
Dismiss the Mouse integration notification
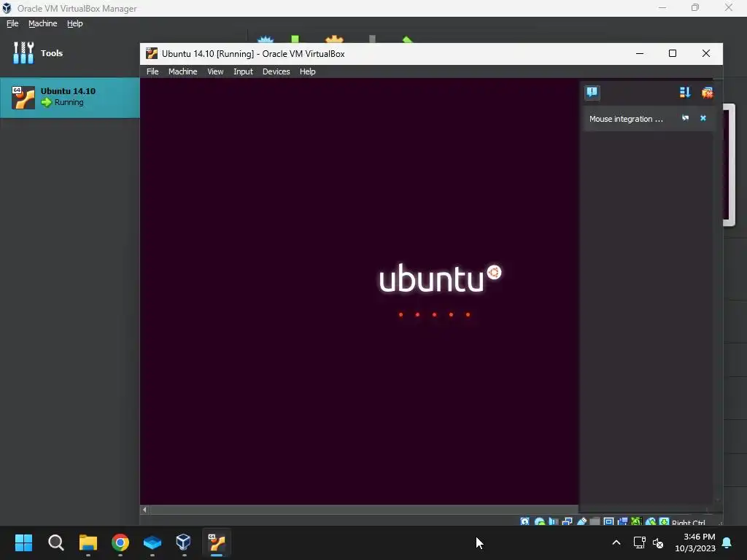coord(703,118)
